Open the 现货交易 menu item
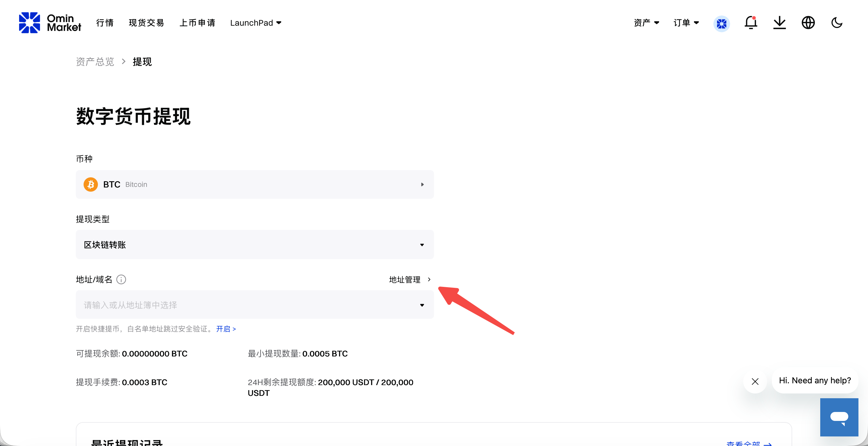This screenshot has height=446, width=868. pos(147,23)
